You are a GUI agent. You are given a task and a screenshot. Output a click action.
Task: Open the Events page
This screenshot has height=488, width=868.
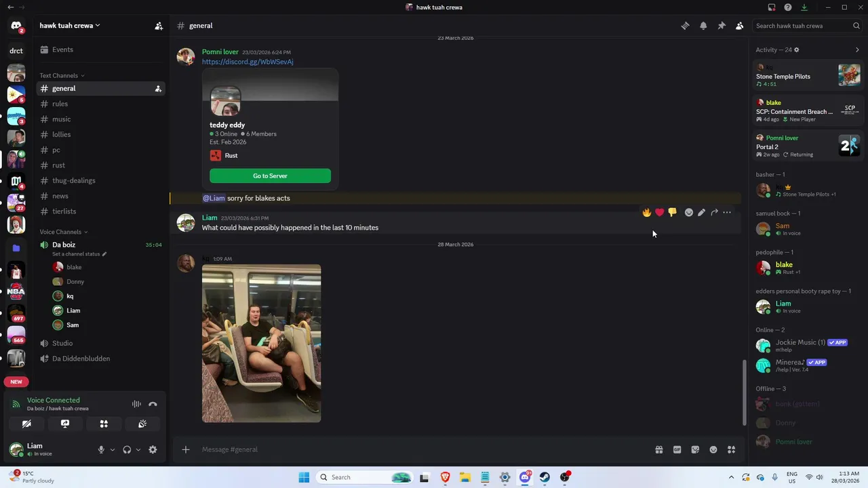point(101,49)
